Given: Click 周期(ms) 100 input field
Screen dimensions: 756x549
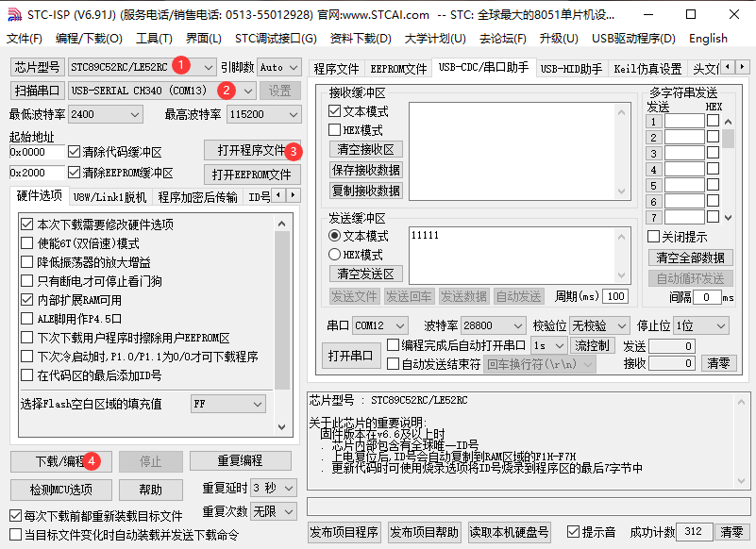Looking at the screenshot, I should (615, 296).
